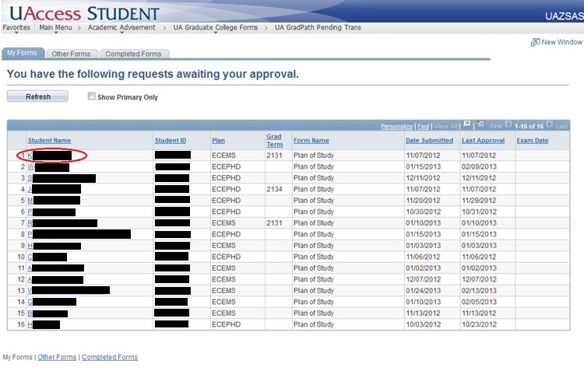584x392 pixels.
Task: Open the Personalize grid link
Action: tap(396, 127)
